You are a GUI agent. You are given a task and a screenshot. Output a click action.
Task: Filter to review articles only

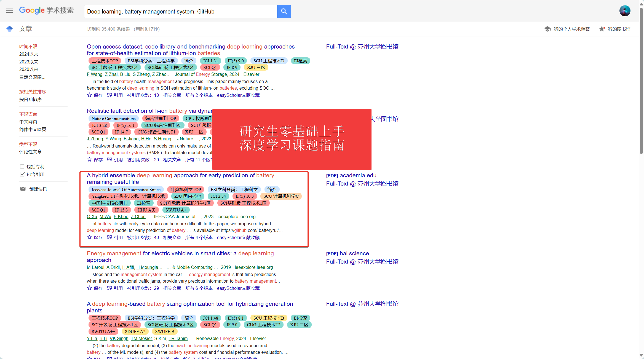point(30,152)
